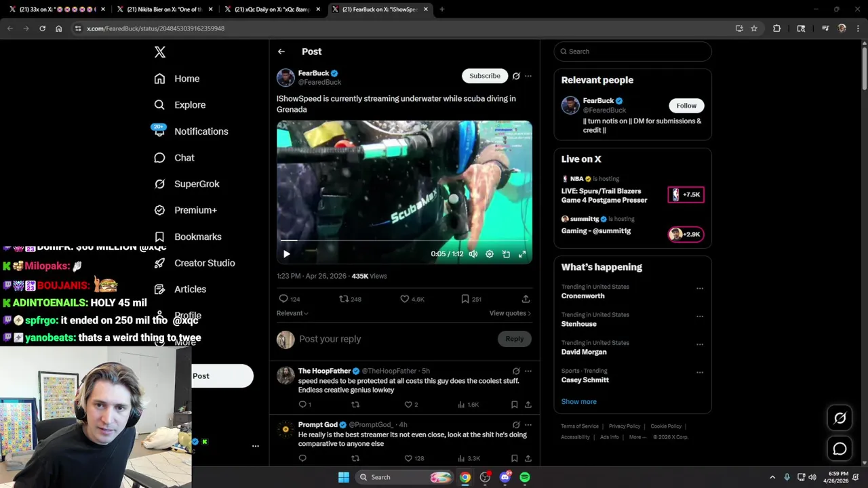Image resolution: width=868 pixels, height=488 pixels.
Task: Open browser extensions puzzle icon
Action: [x=776, y=28]
